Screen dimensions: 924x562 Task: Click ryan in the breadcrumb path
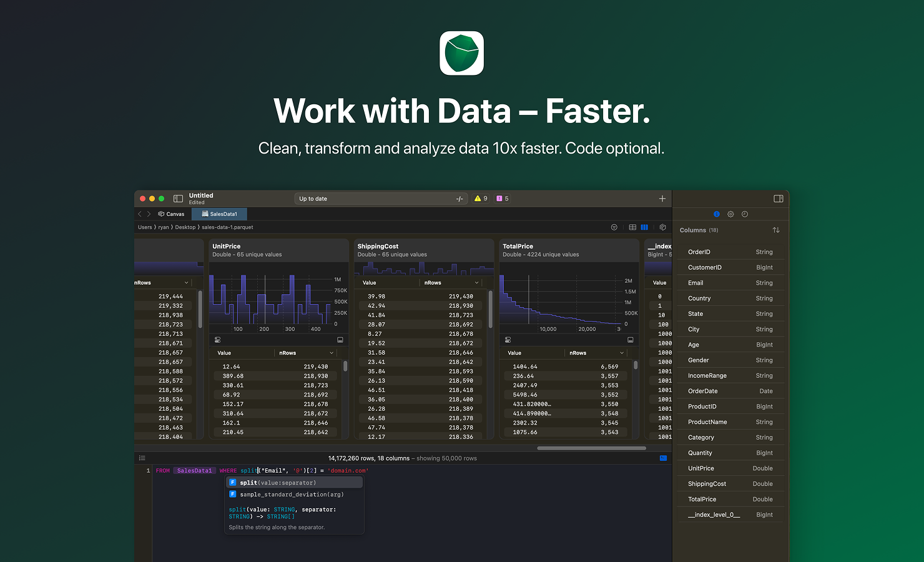(164, 227)
